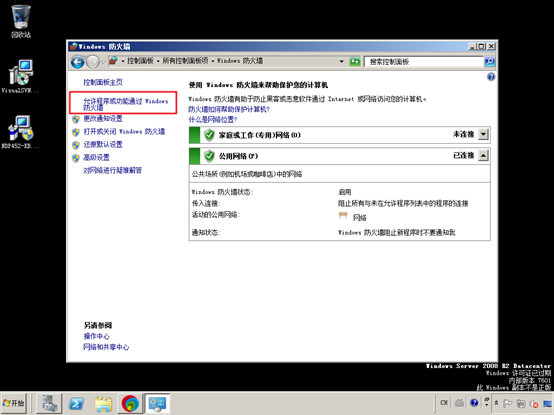
Task: Open recent pages dropdown next to Forward
Action: [x=103, y=62]
